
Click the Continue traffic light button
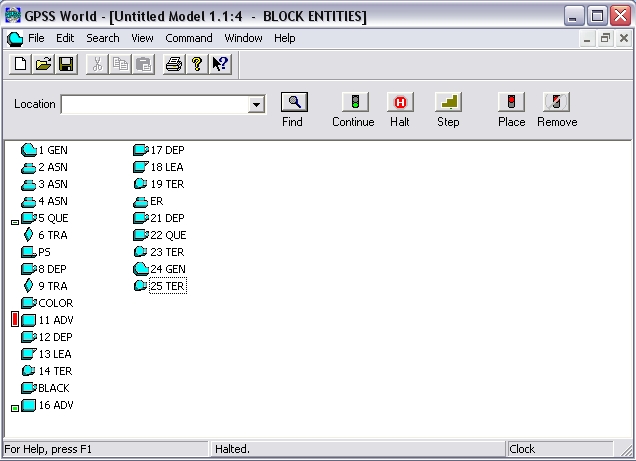point(355,102)
